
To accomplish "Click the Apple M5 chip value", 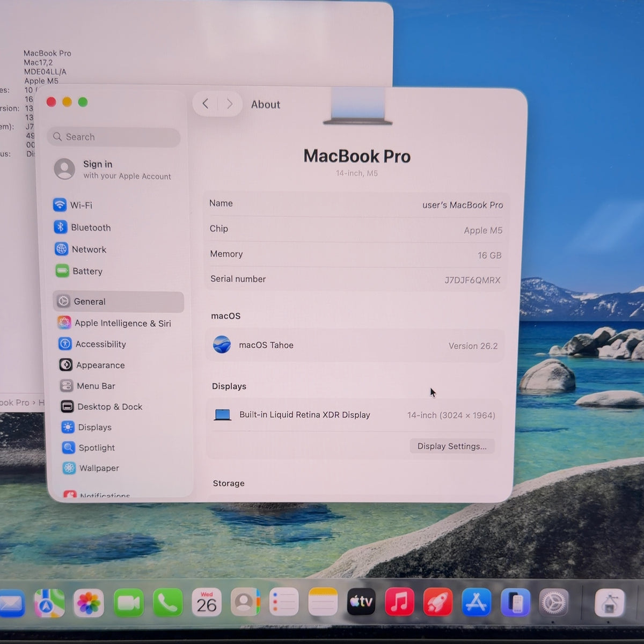I will tap(483, 230).
